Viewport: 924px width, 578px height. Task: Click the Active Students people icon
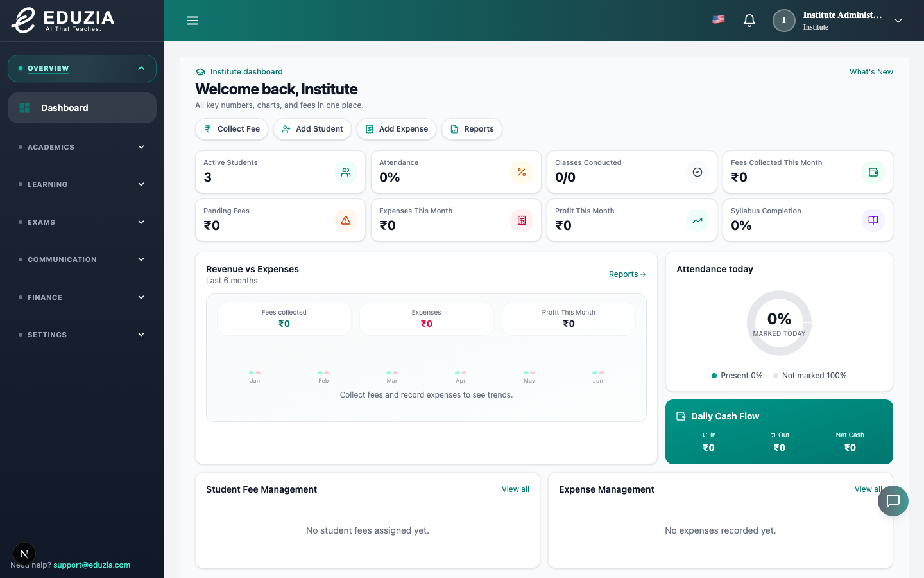pyautogui.click(x=346, y=172)
